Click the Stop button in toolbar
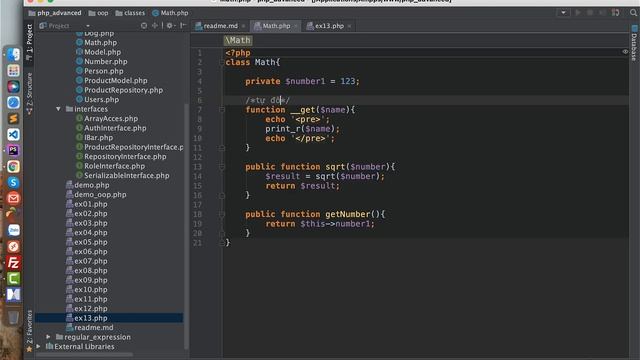640x360 pixels. [590, 13]
